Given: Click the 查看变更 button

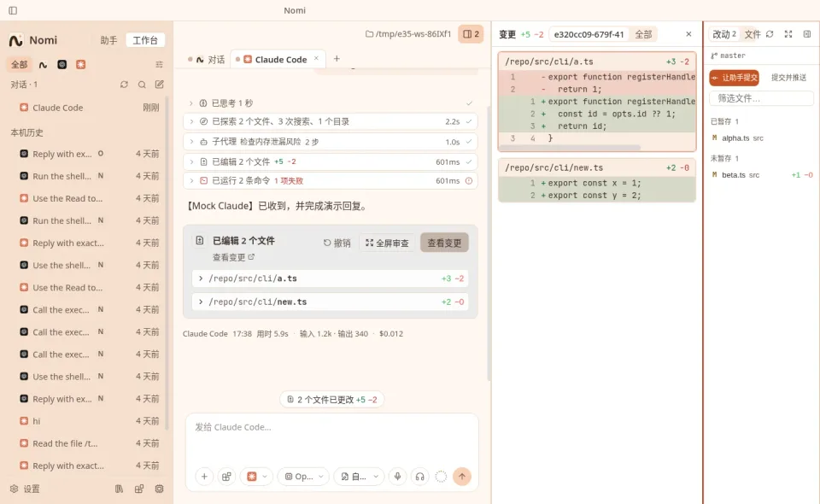Looking at the screenshot, I should click(x=444, y=243).
